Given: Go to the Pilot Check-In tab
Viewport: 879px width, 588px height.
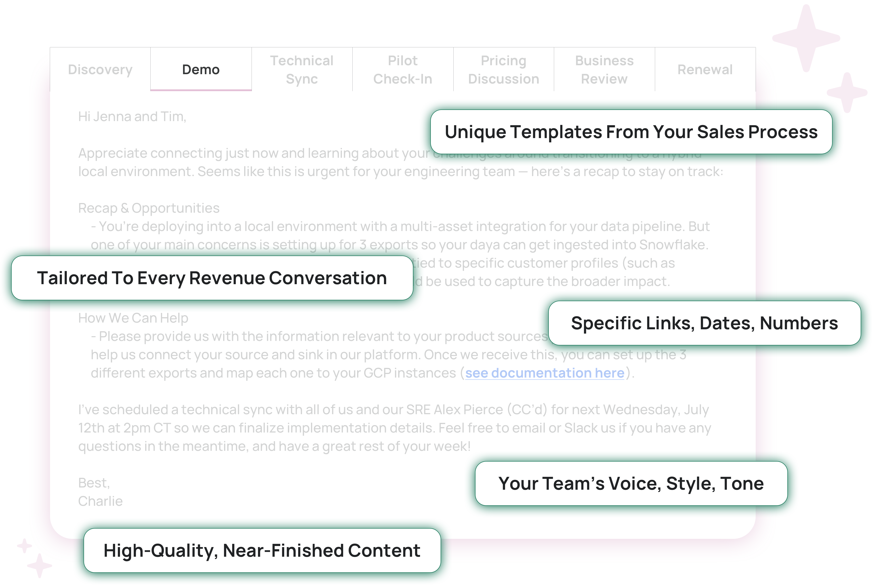Looking at the screenshot, I should pyautogui.click(x=402, y=69).
